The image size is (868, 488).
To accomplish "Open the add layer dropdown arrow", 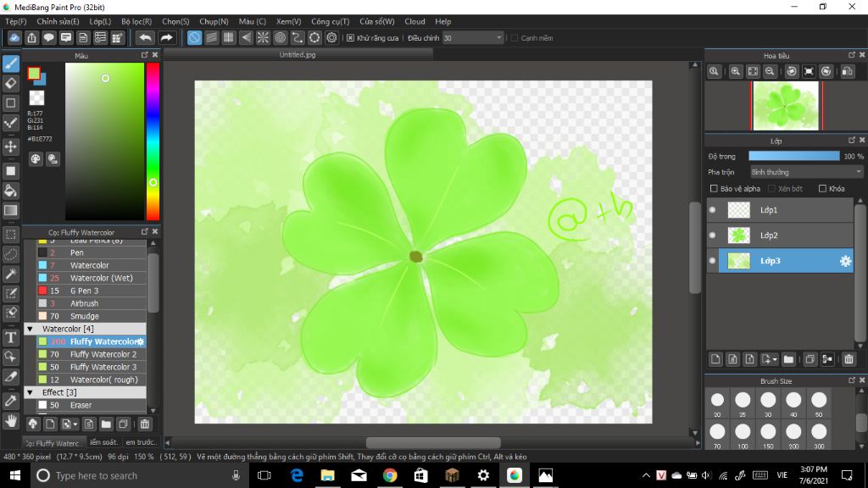I will pyautogui.click(x=774, y=359).
